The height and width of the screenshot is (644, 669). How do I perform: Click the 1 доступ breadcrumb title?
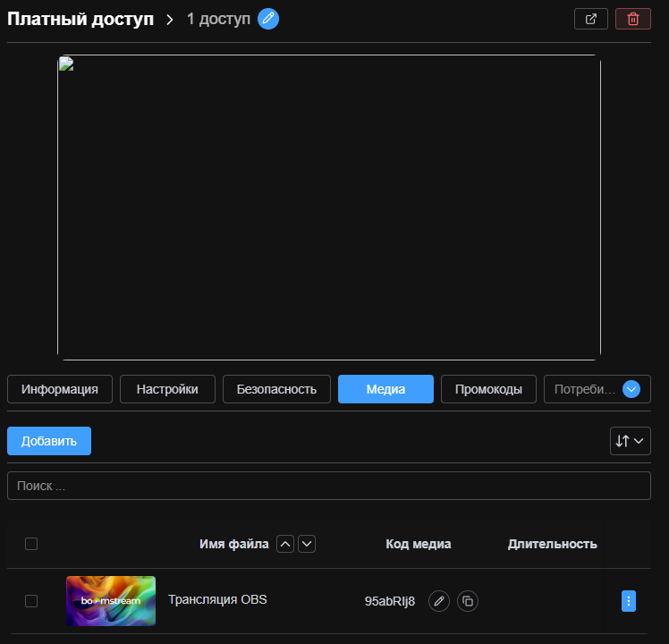(218, 19)
